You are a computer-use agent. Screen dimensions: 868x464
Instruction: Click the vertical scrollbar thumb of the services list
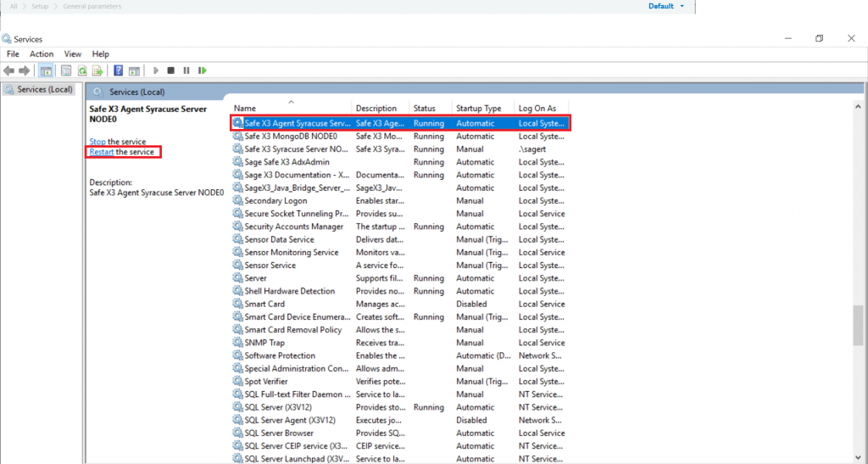coord(858,326)
